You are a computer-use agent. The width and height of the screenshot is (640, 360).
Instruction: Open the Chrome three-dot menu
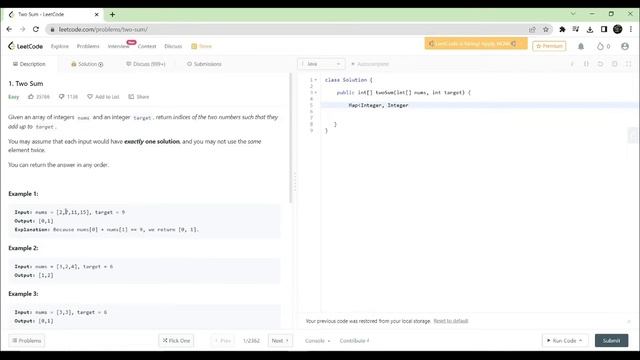pos(631,29)
